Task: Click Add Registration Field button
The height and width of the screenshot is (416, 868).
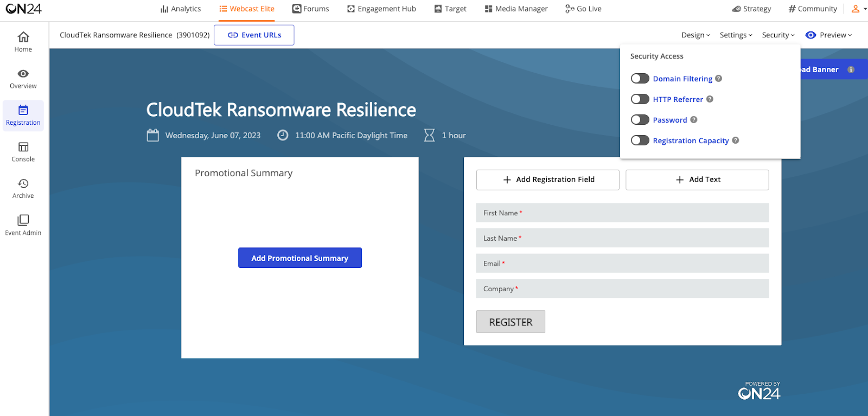Action: [548, 180]
